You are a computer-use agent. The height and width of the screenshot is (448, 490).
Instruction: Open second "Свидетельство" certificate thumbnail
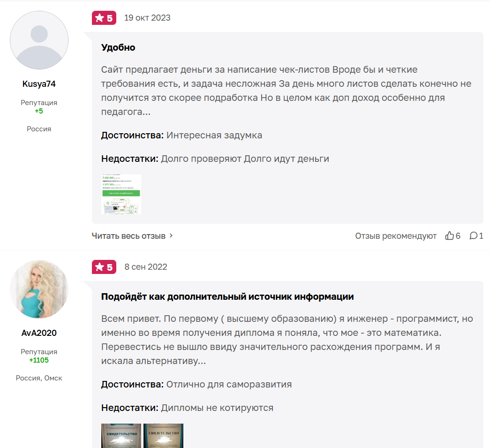pos(163,436)
